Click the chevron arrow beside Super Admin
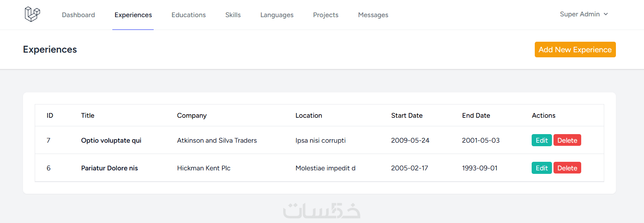This screenshot has width=644, height=223. click(606, 14)
